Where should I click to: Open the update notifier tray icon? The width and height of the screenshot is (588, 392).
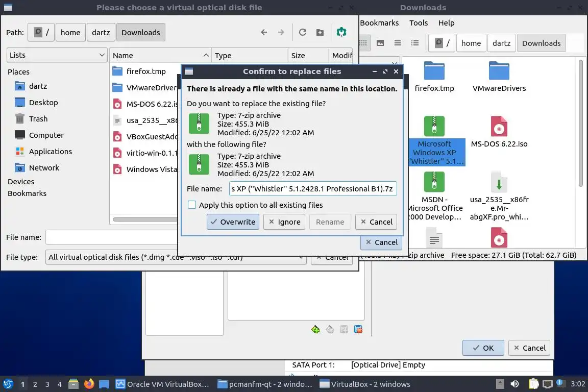tap(560, 383)
